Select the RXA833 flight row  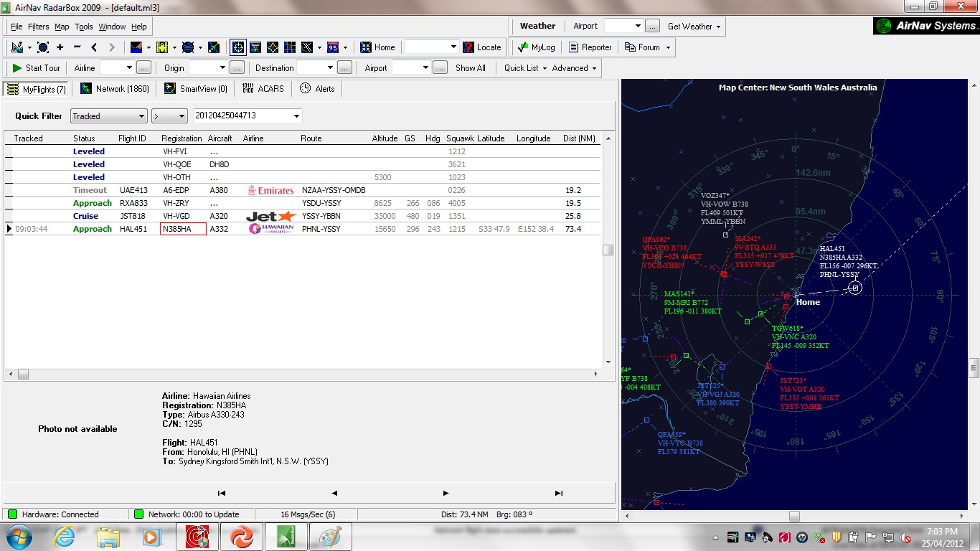pos(303,203)
